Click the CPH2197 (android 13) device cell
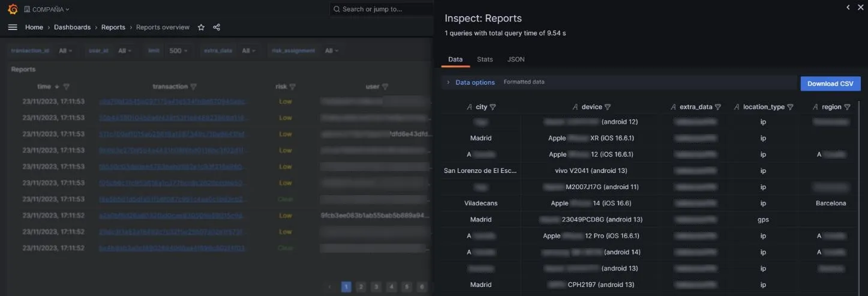The width and height of the screenshot is (868, 296). click(x=591, y=285)
